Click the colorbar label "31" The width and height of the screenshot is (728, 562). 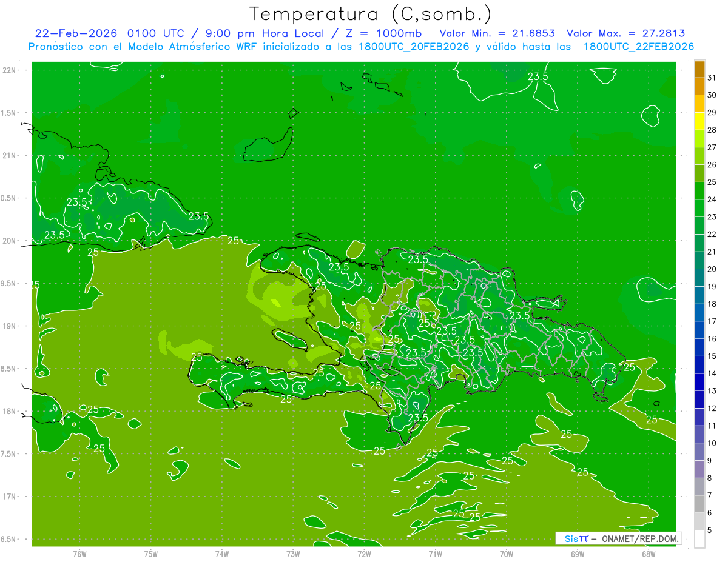tap(712, 78)
